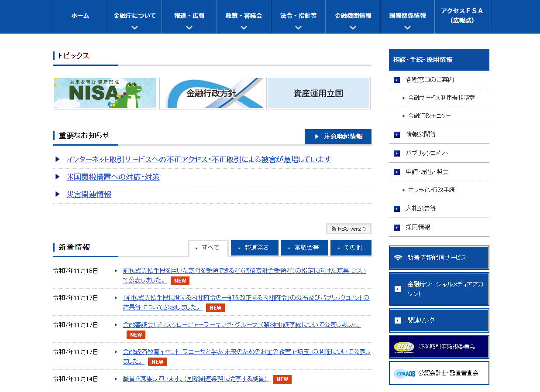The height and width of the screenshot is (392, 540).
Task: Select the すべて tab in 新着情報
Action: 209,248
